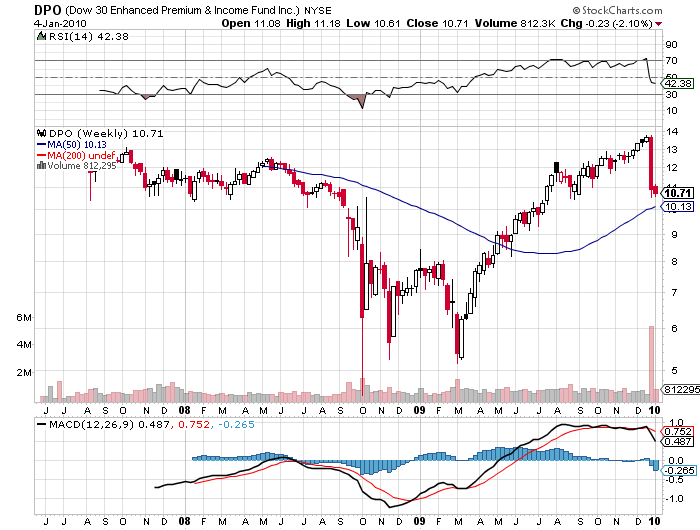
Task: Click the 'DPO (Weekly) 10.71' legend text
Action: coord(106,134)
